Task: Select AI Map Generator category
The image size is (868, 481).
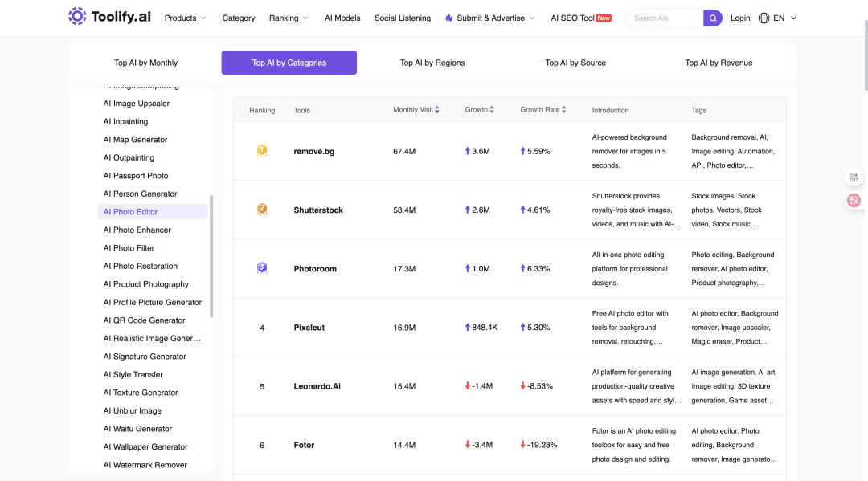Action: 135,140
